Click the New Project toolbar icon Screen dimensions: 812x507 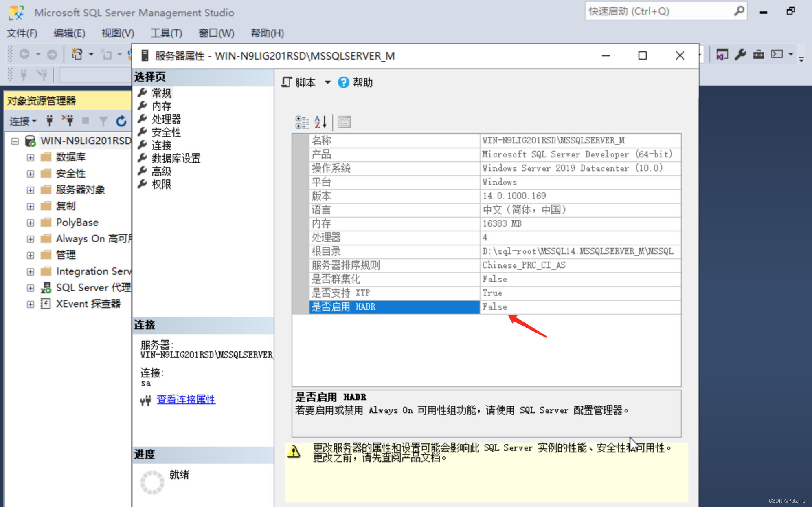pos(77,54)
